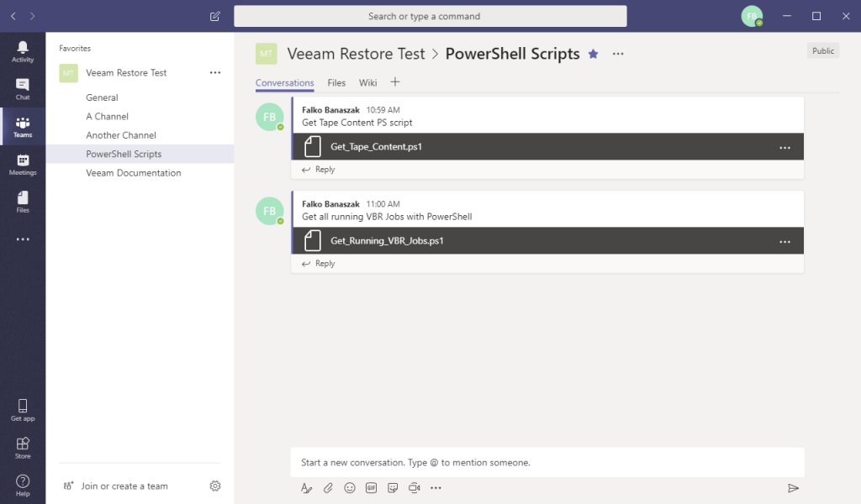This screenshot has height=504, width=861.
Task: Add a new tab with plus icon
Action: click(x=395, y=82)
